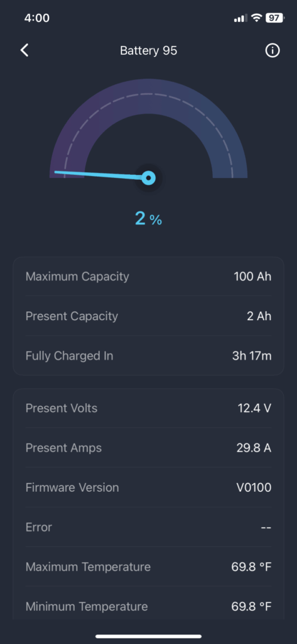
Task: Tap the Minimum Temperature row
Action: click(x=148, y=606)
